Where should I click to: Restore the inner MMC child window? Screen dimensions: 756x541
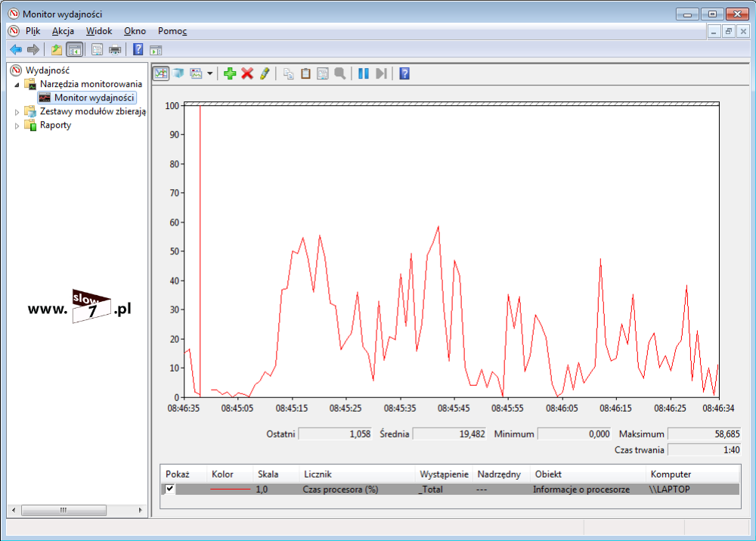tap(729, 31)
